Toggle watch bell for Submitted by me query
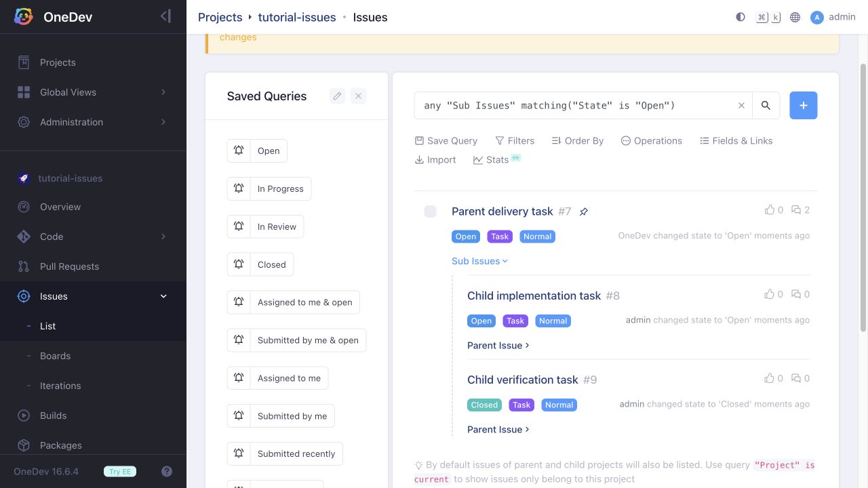Viewport: 868px width, 488px height. click(x=239, y=416)
